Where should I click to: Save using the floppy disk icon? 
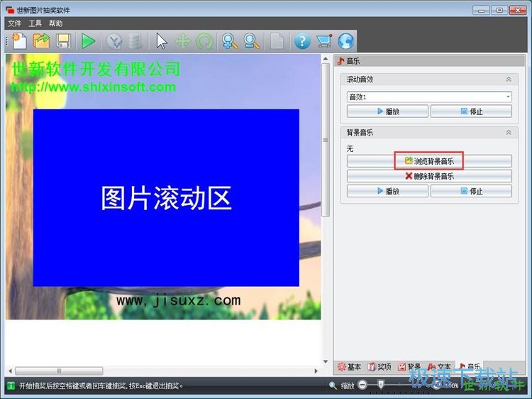[63, 41]
